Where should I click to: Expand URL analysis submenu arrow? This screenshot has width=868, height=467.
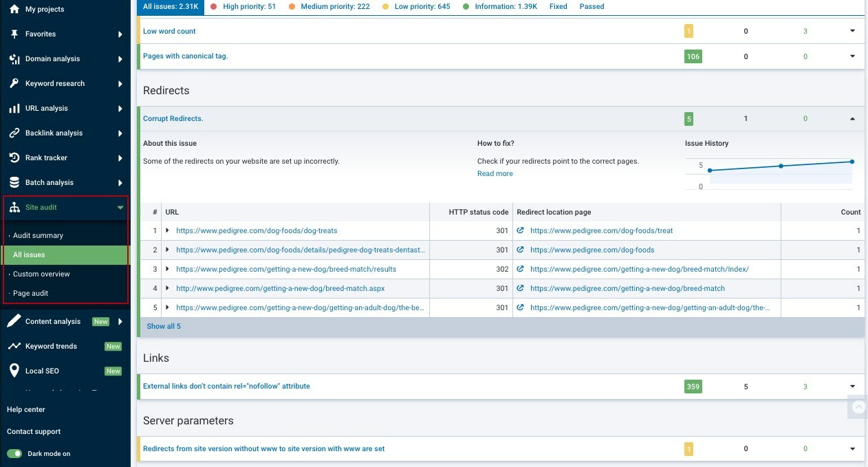[x=120, y=108]
